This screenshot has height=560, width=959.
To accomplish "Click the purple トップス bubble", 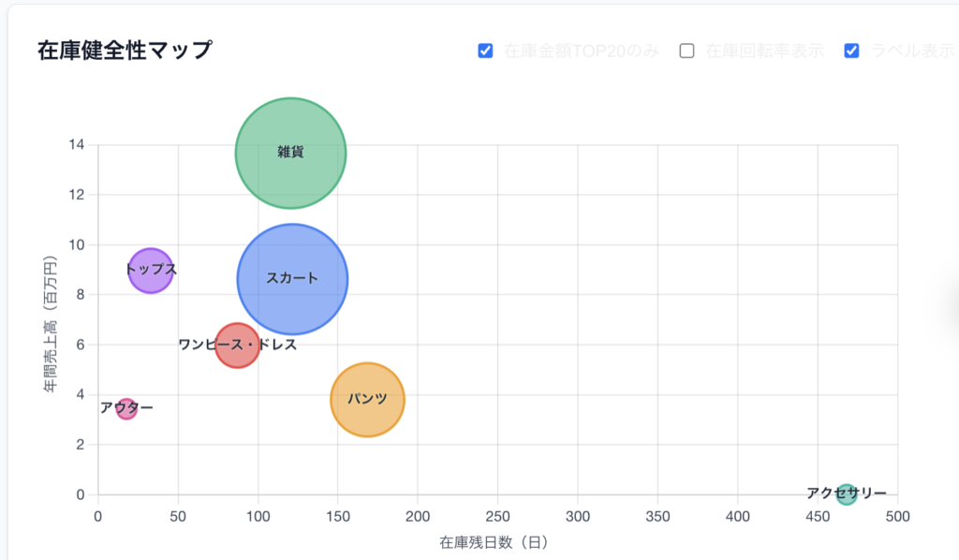I will coord(150,271).
